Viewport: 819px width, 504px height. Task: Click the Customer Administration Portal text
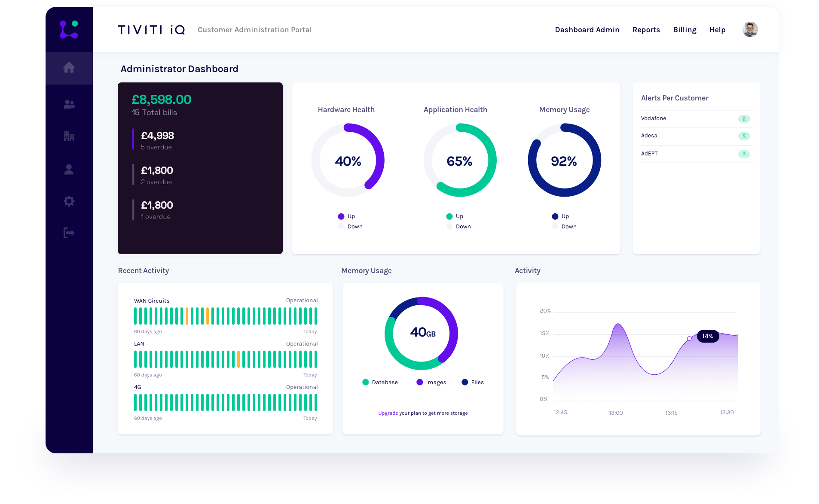[x=254, y=30]
